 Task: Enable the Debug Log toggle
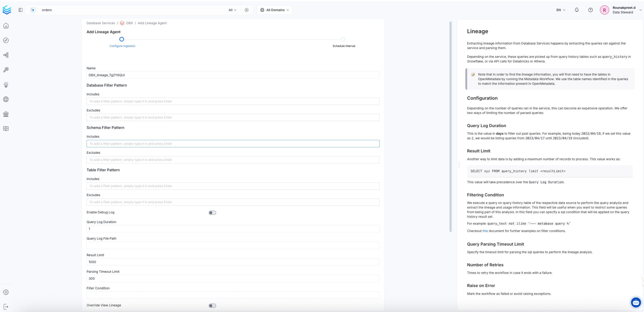212,212
